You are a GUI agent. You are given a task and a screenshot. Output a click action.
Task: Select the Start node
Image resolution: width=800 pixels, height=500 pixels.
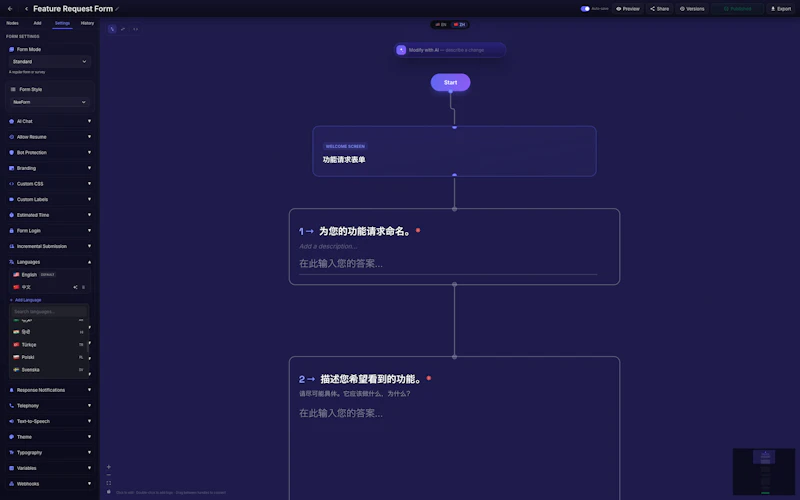451,82
